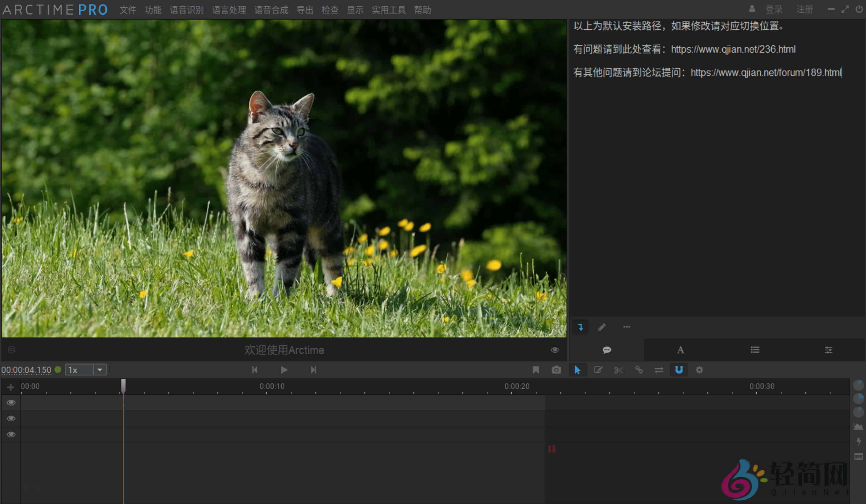Open the 语音识别 menu
The height and width of the screenshot is (504, 866).
(x=187, y=10)
